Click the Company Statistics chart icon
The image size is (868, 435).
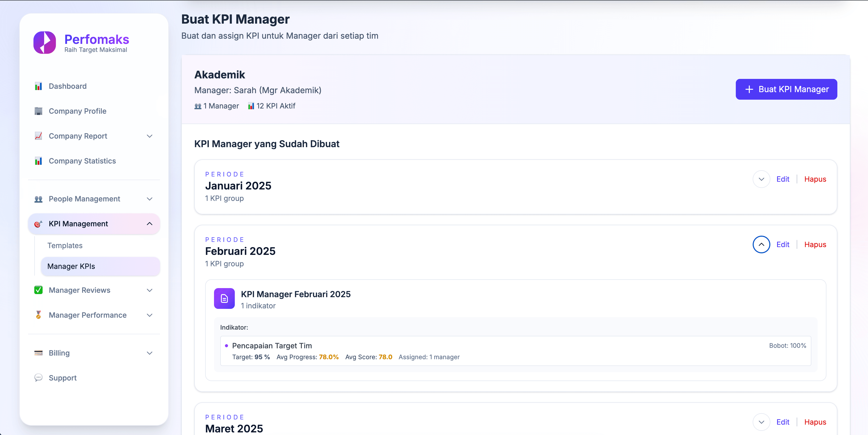coord(38,161)
